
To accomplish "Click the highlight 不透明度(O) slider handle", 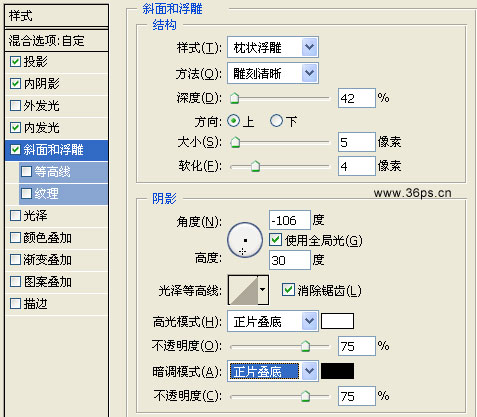I will click(305, 346).
